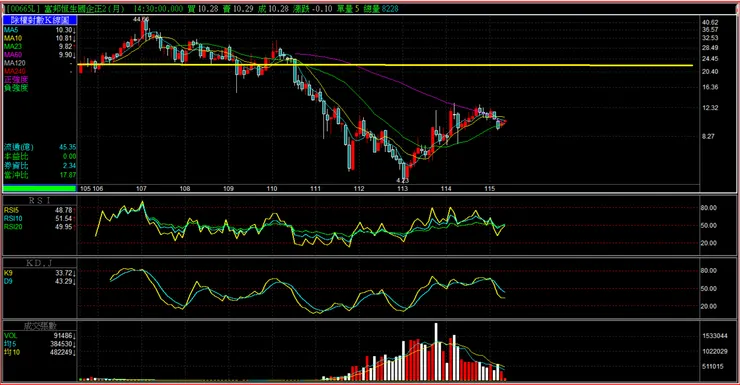Click the 115 month marker on time axis
740x385 pixels.
tap(490, 189)
